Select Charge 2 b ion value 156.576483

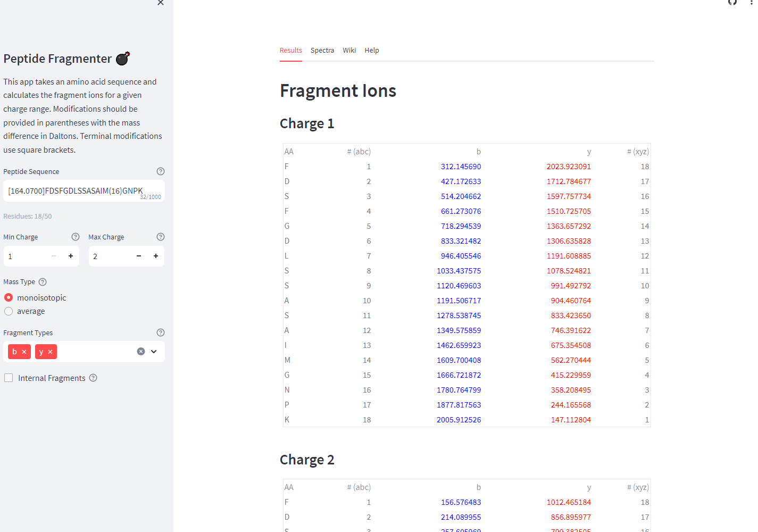coord(461,502)
